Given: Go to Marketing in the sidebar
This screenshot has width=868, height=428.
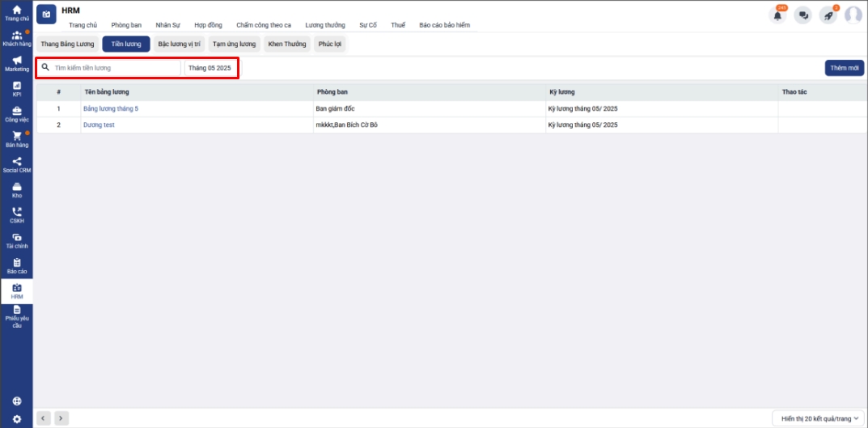Looking at the screenshot, I should pos(17,64).
